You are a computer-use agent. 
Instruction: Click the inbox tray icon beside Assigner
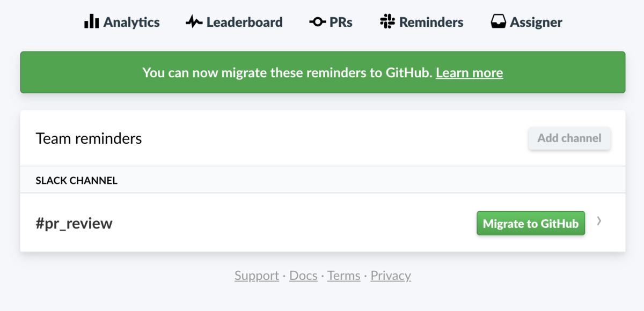(498, 21)
